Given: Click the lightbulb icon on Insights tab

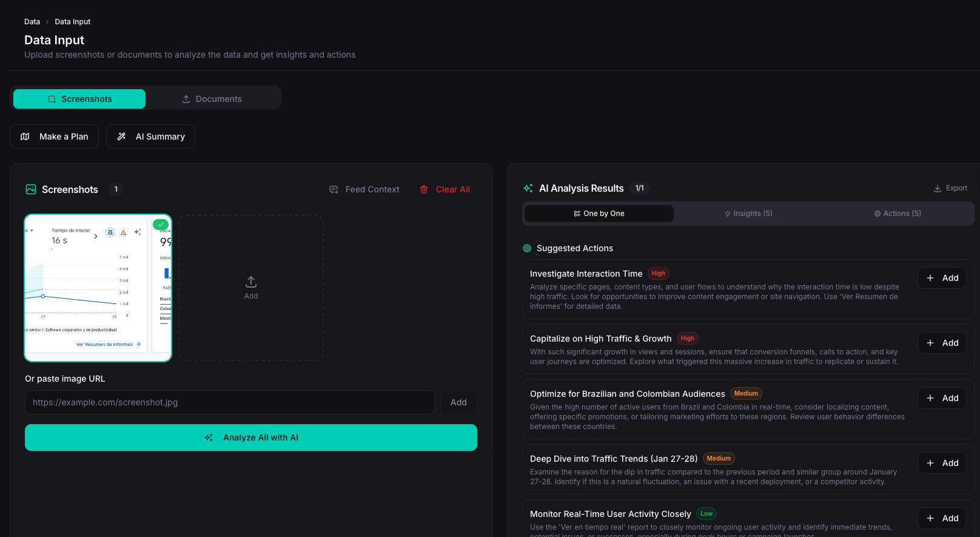Looking at the screenshot, I should click(x=728, y=214).
